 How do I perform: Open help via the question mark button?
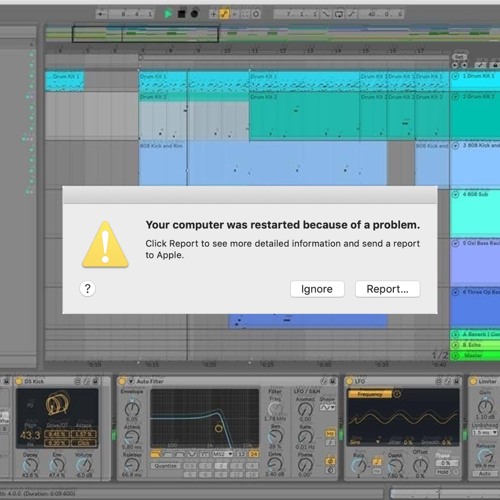coord(88,289)
